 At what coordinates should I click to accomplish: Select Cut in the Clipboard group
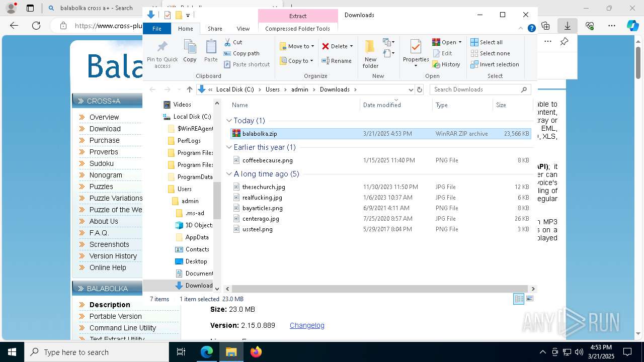(233, 42)
